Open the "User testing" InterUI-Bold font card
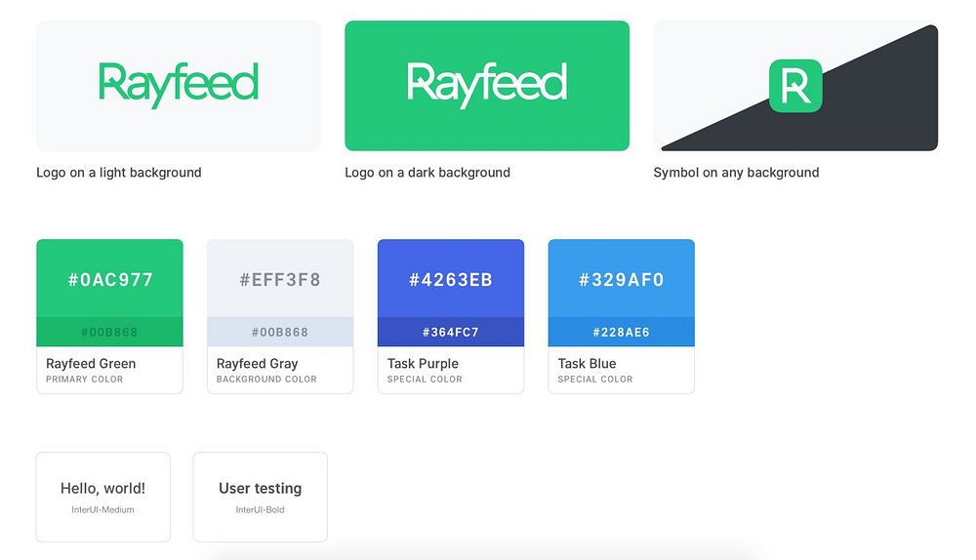 click(x=261, y=497)
